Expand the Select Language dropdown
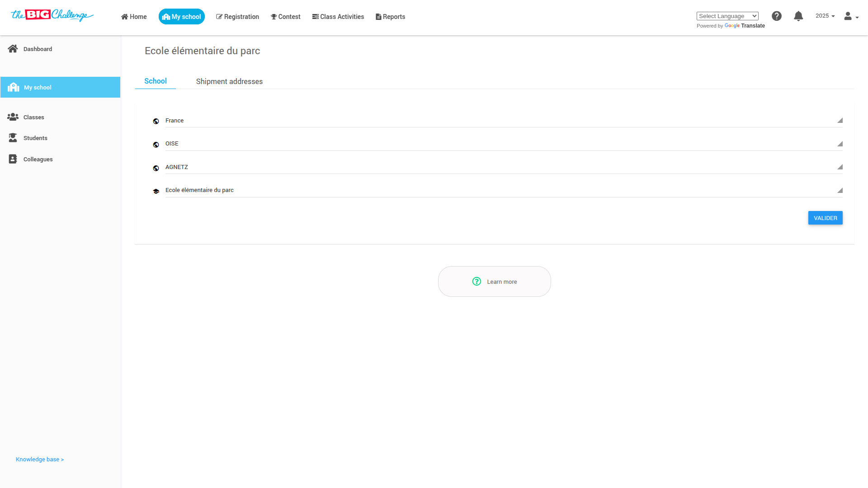The image size is (868, 488). point(727,16)
